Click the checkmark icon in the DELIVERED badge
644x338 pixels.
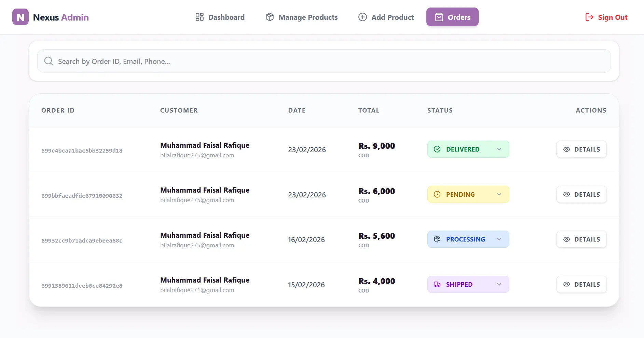(x=437, y=149)
